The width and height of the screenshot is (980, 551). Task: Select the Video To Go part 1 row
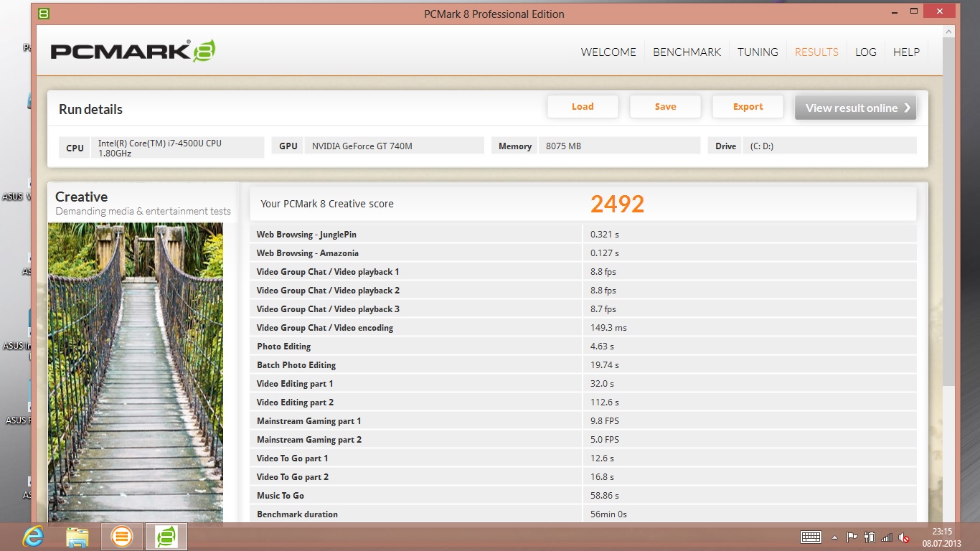coord(583,458)
